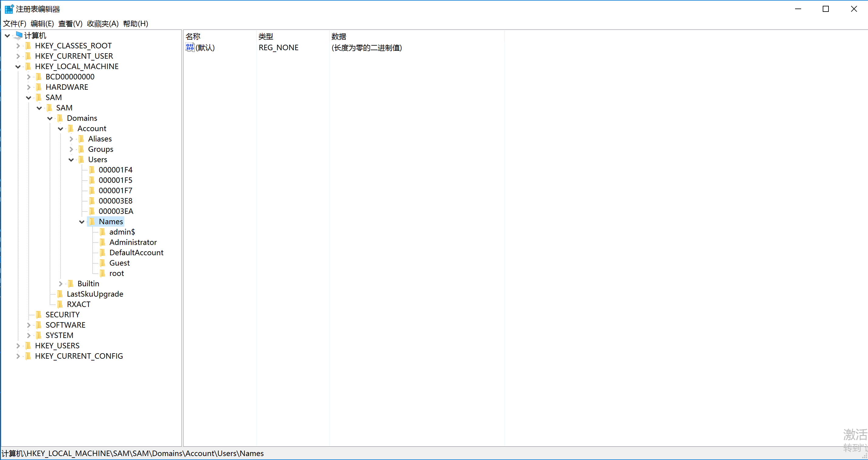868x460 pixels.
Task: Click the 计算机 computer icon in tree
Action: click(19, 35)
